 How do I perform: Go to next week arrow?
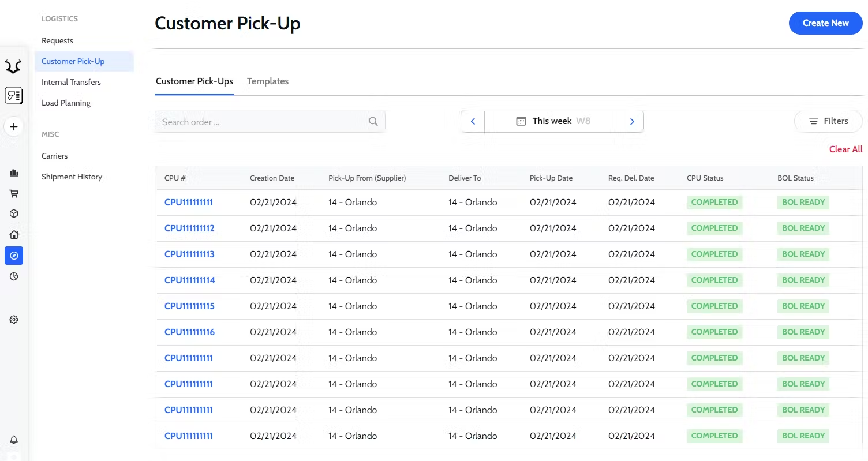[632, 121]
